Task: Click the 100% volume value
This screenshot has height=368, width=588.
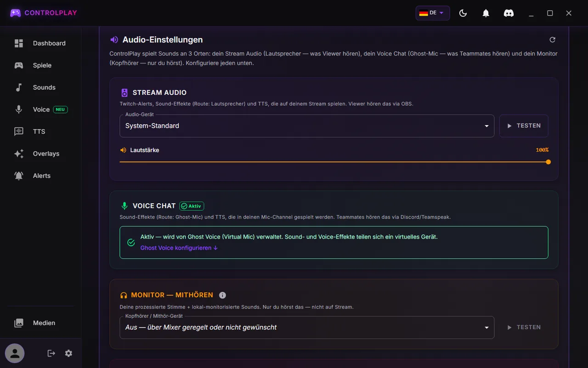Action: (x=542, y=150)
